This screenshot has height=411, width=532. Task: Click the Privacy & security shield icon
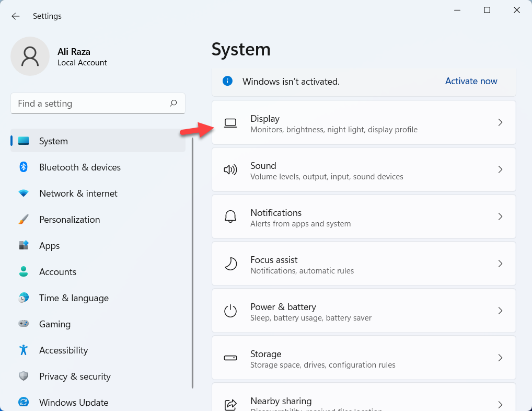pyautogui.click(x=24, y=376)
